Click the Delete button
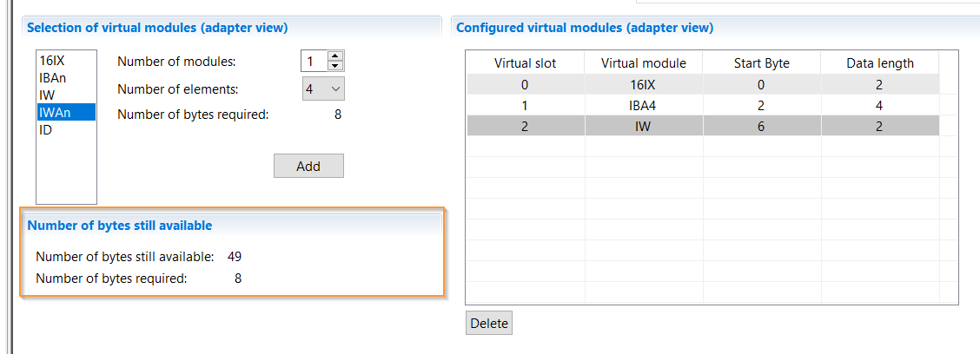Screen dimensions: 980x354 tap(489, 324)
